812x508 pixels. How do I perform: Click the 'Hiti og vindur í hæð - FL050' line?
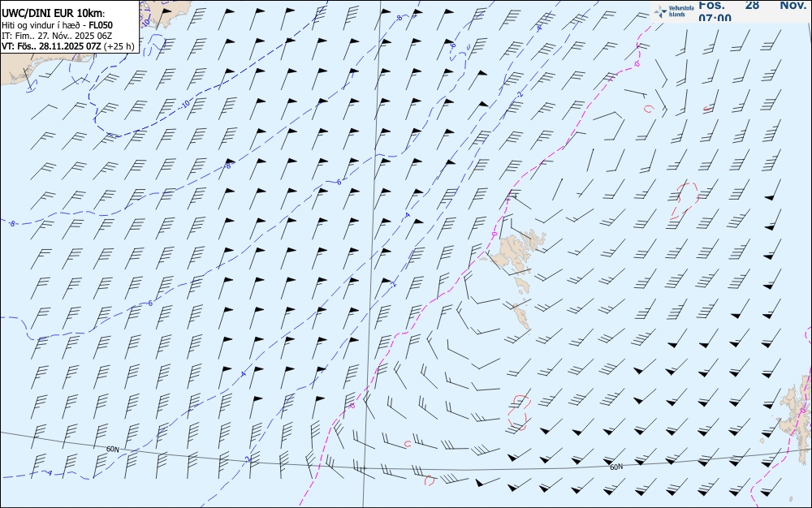(57, 25)
